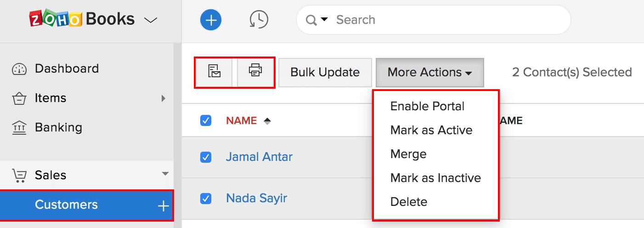644x228 pixels.
Task: Deselect the Nada Sayir checkbox
Action: (x=206, y=199)
